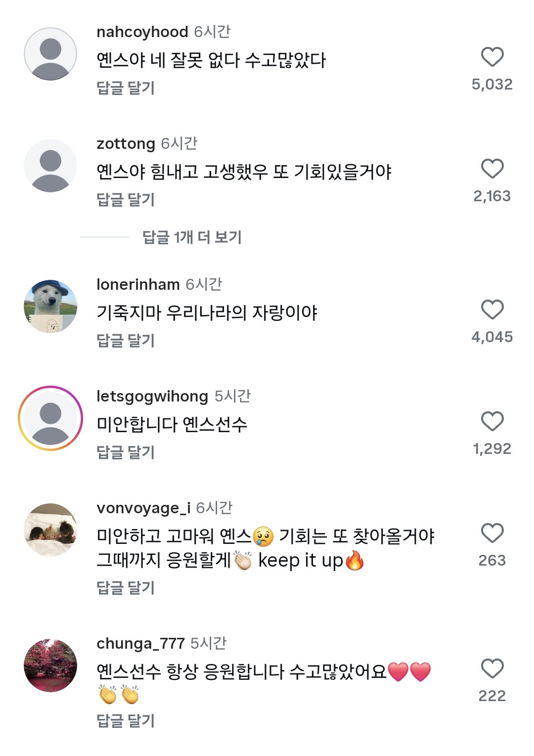
Task: Open nahcoyhood's default profile avatar
Action: (x=50, y=54)
